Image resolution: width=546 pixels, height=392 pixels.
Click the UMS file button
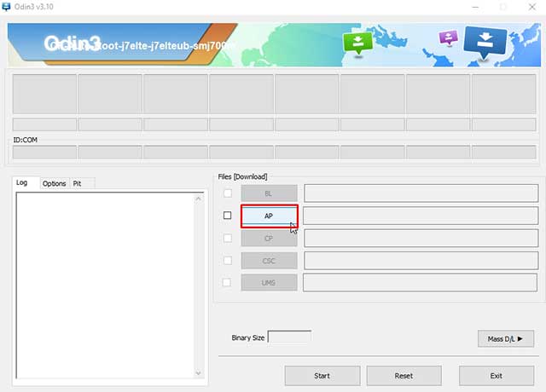(x=270, y=282)
